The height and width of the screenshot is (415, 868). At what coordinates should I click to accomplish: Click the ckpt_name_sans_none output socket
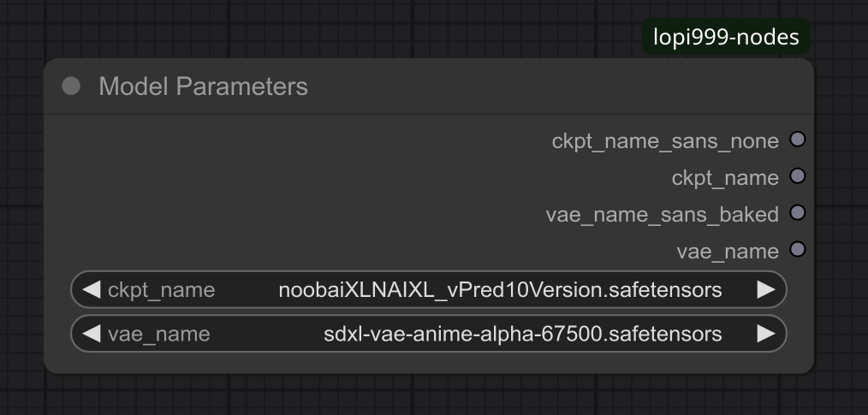[797, 139]
